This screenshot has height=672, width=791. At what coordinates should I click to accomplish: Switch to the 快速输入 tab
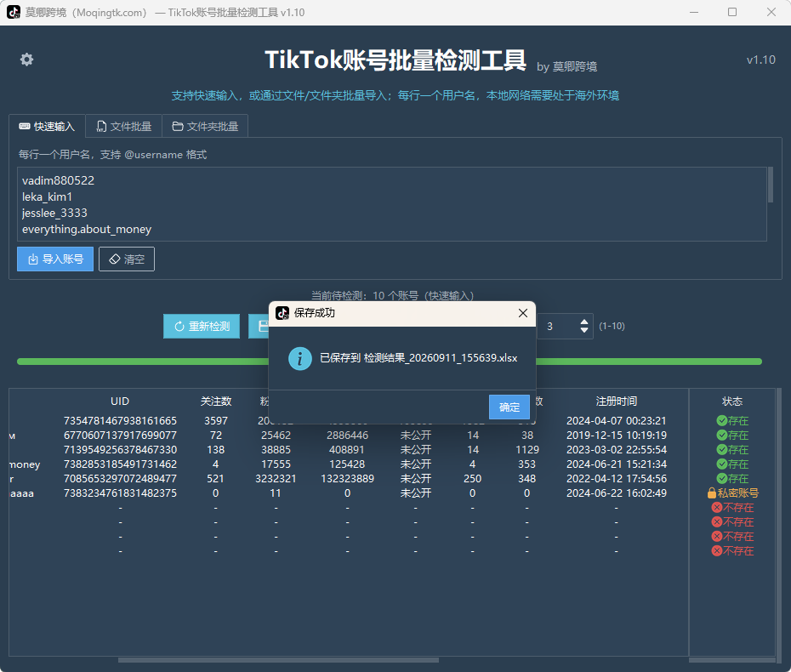coord(47,126)
